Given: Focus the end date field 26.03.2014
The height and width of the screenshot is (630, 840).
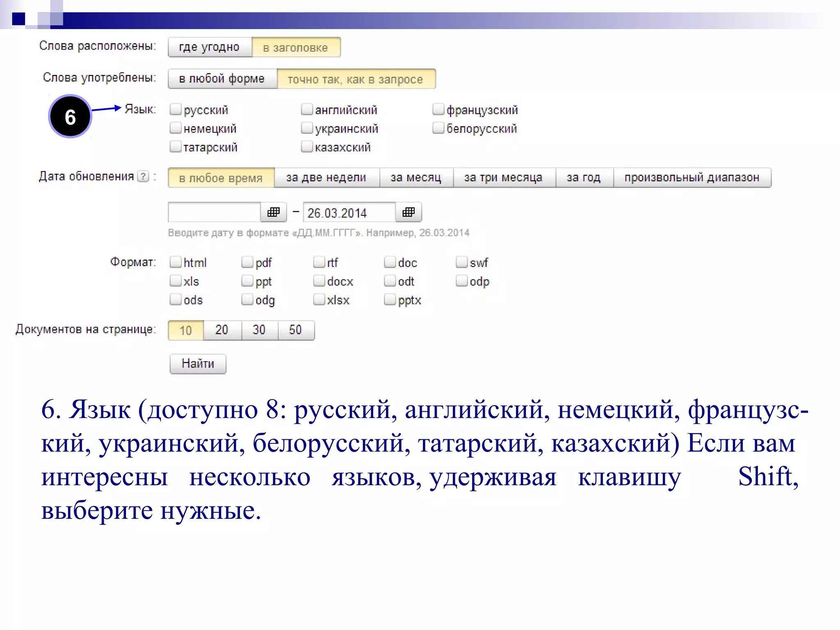Looking at the screenshot, I should 349,212.
